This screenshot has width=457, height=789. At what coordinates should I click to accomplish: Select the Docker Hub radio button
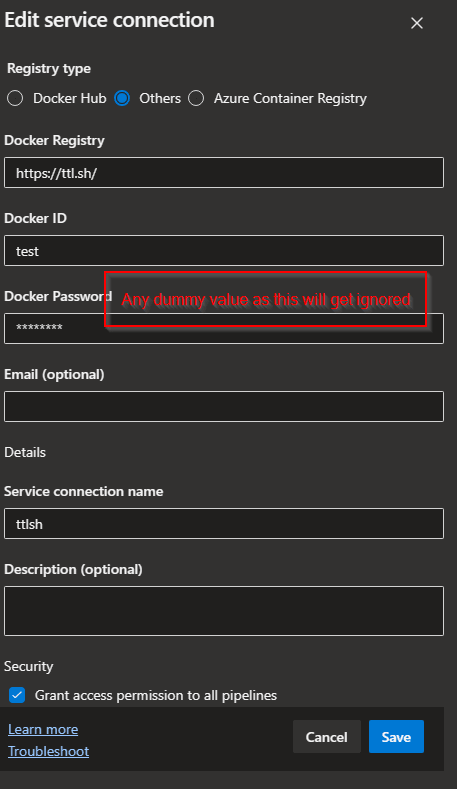pos(15,98)
